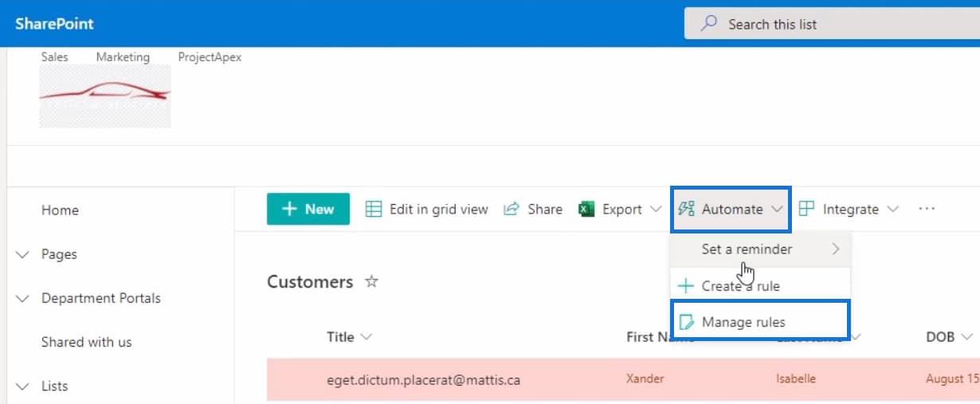Click the Customers list title
The image size is (980, 404).
point(310,281)
